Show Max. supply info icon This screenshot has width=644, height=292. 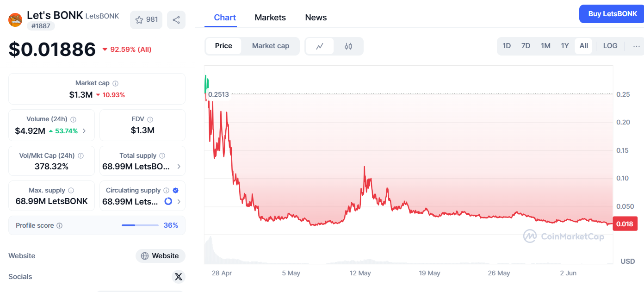coord(71,191)
